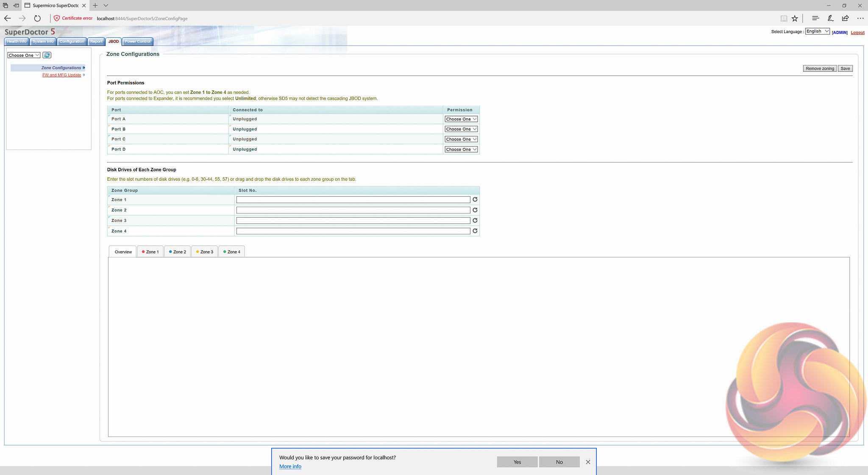The image size is (868, 475).
Task: Reset Zone 1 slot numbers with refresh icon
Action: coord(475,200)
